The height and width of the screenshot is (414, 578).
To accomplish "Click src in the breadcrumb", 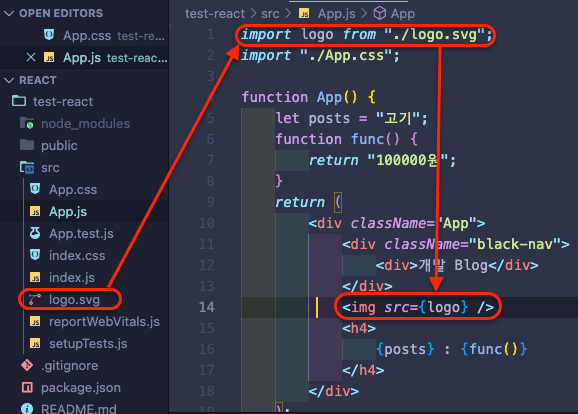I will [270, 14].
